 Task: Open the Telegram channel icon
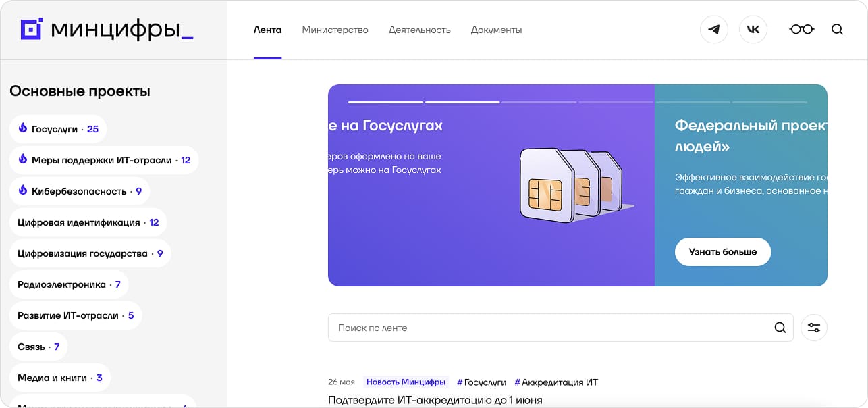click(714, 29)
